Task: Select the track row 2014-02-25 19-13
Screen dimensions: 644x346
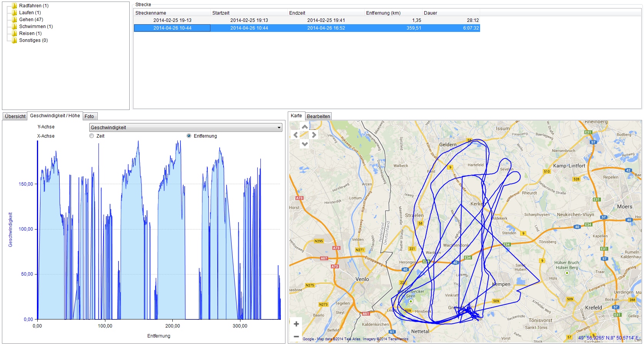Action: tap(307, 20)
